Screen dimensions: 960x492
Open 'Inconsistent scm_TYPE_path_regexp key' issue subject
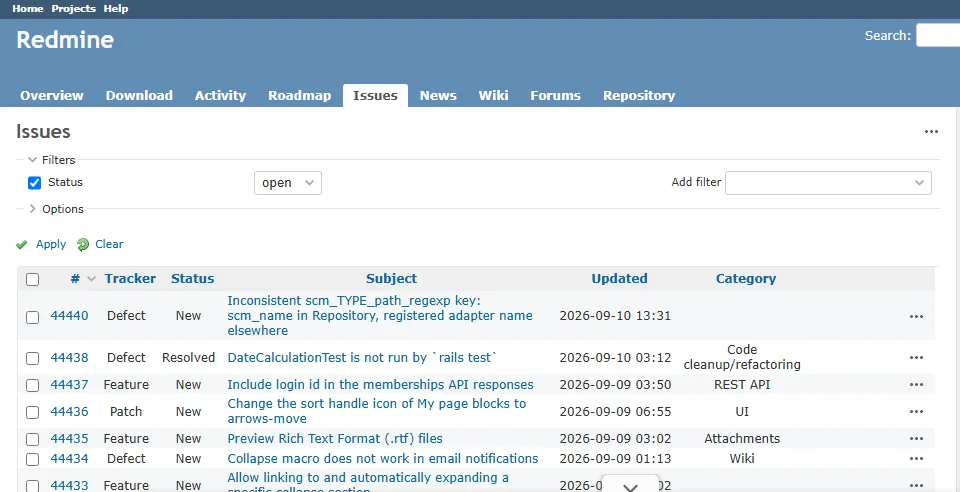380,316
